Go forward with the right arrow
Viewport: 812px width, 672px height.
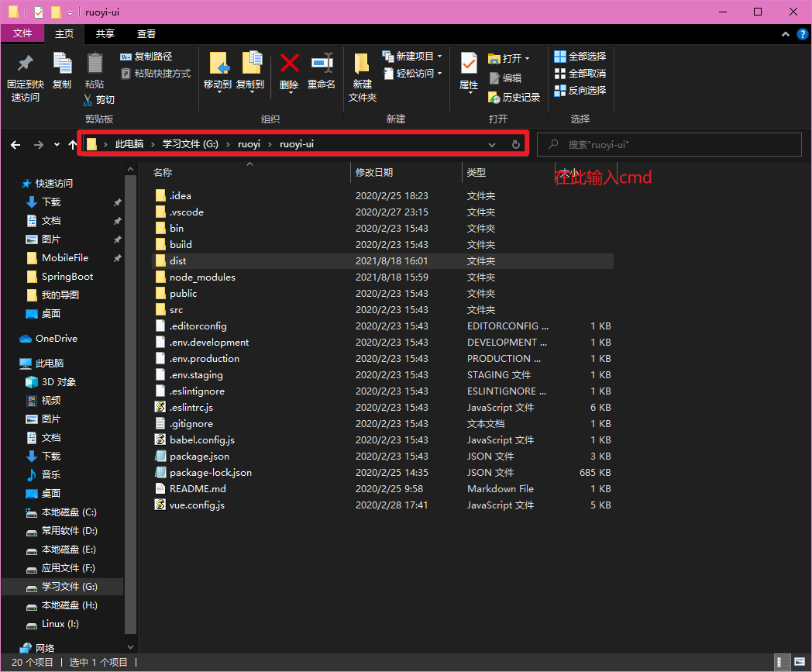38,145
